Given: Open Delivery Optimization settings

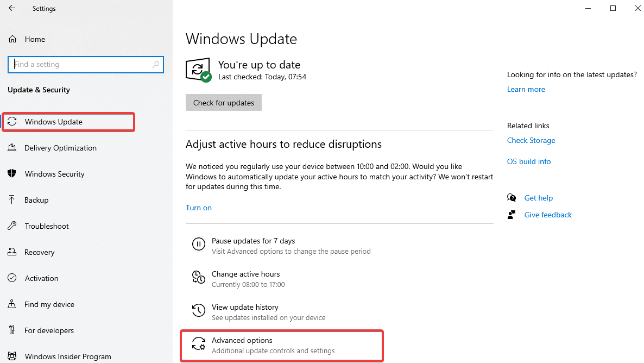Looking at the screenshot, I should (x=60, y=148).
